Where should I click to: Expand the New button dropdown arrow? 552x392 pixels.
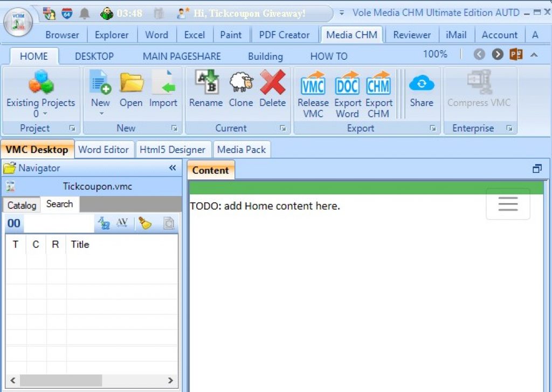[101, 114]
